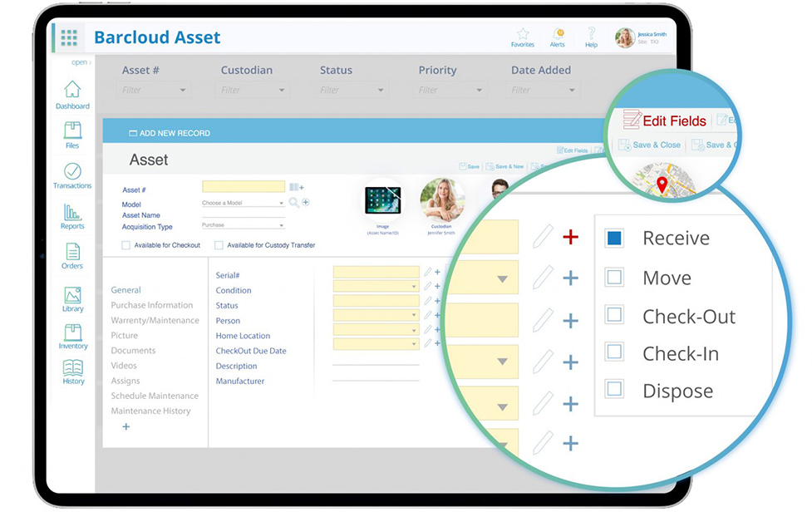Select Picture section
Screen dimensions: 812x512
pos(125,336)
